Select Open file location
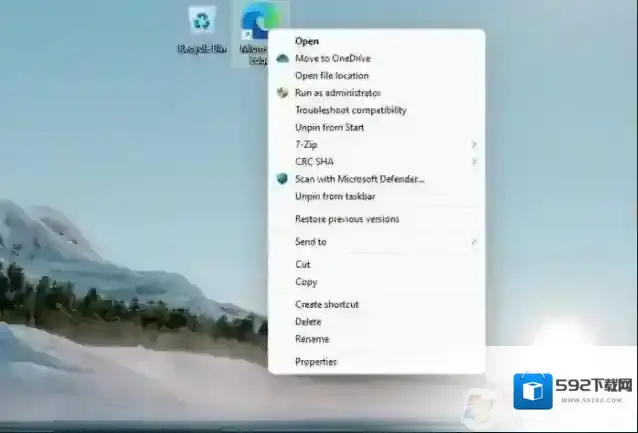This screenshot has width=638, height=433. (x=331, y=75)
